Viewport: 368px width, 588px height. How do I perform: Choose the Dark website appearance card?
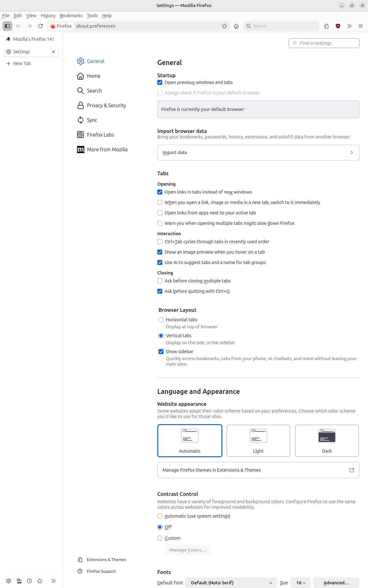click(x=327, y=441)
